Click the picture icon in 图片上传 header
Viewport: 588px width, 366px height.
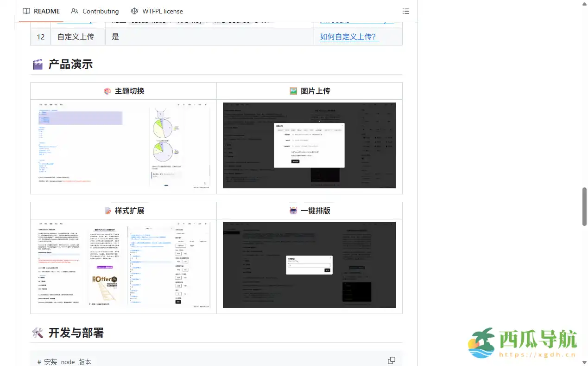click(293, 91)
